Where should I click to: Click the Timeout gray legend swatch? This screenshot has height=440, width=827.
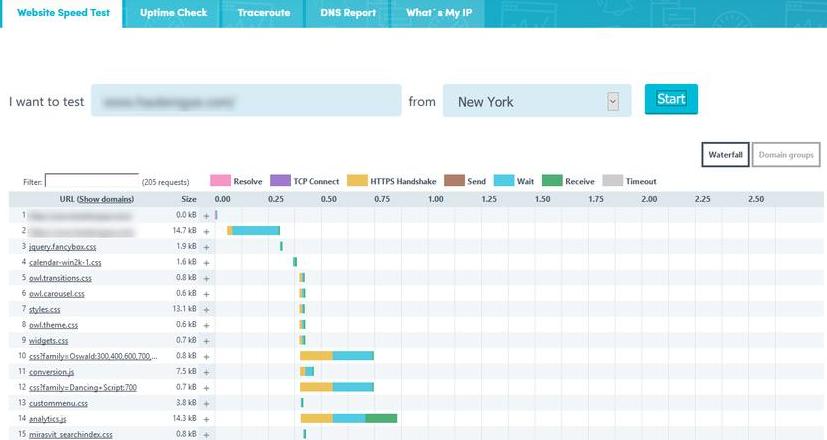click(612, 180)
